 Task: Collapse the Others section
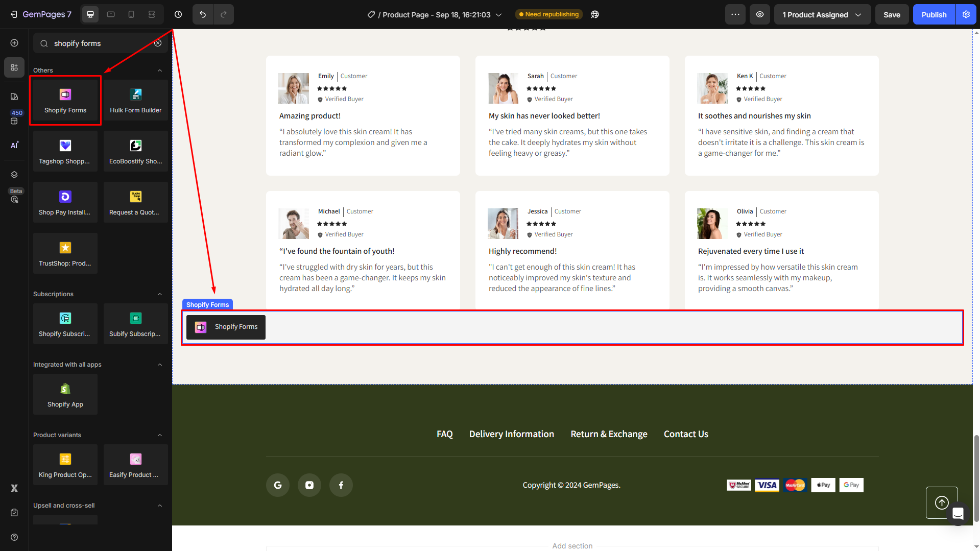coord(160,70)
